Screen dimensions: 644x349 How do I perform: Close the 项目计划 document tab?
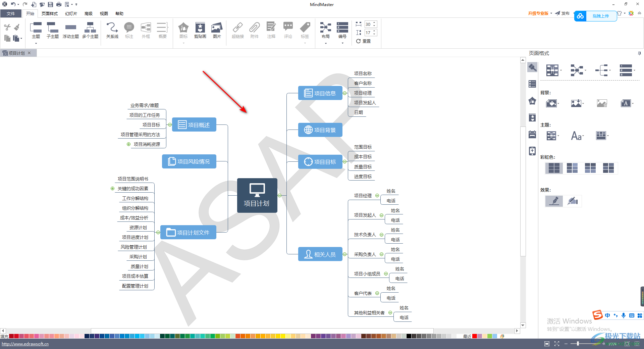[x=30, y=53]
